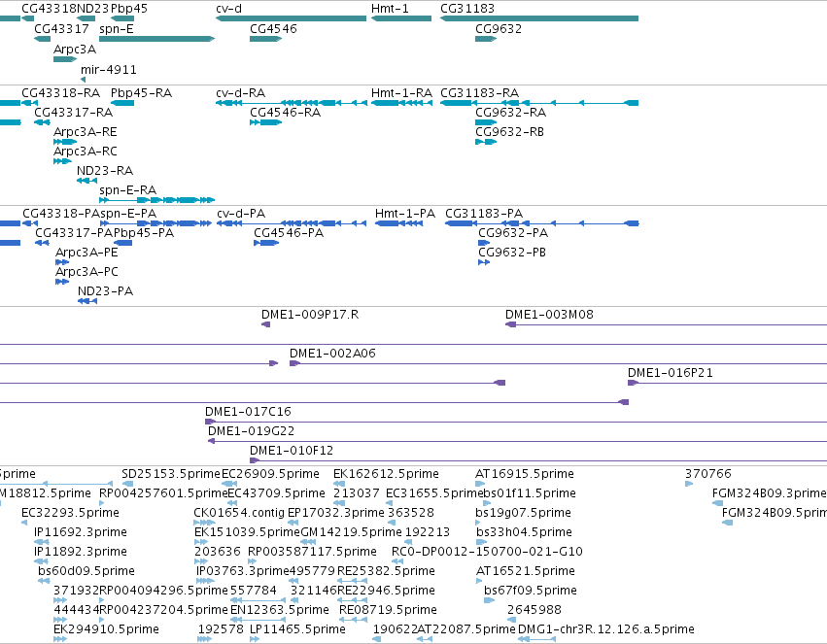Screen dimensions: 827x644
Task: Click the cv-d gene feature bar
Action: click(x=291, y=18)
